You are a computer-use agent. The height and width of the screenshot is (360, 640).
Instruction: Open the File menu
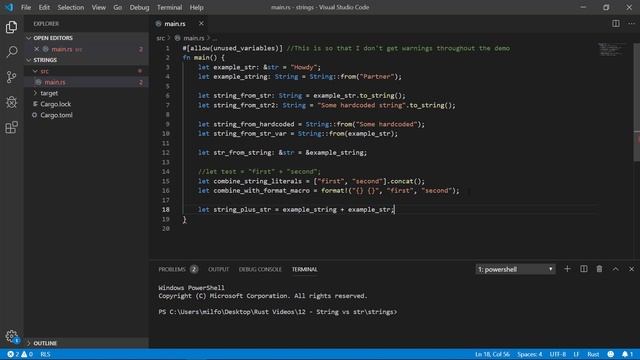pos(26,7)
